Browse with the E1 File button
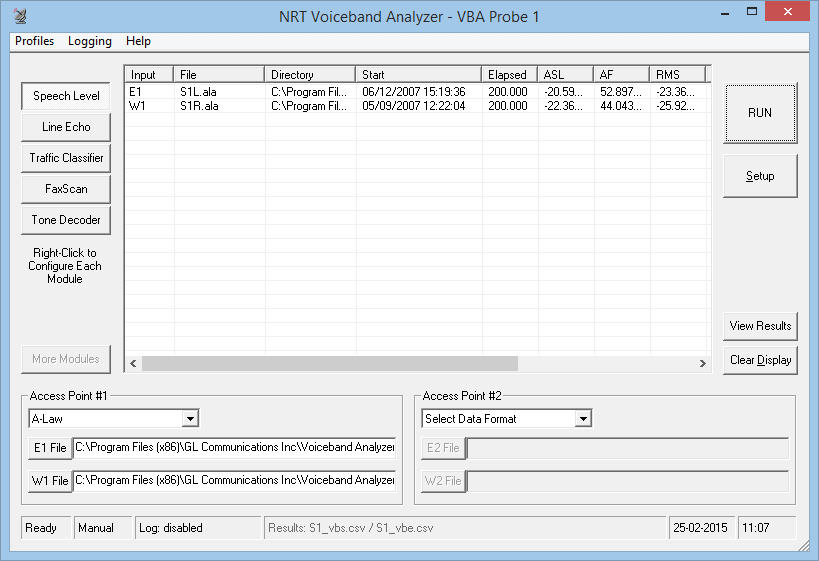819x561 pixels. 50,448
